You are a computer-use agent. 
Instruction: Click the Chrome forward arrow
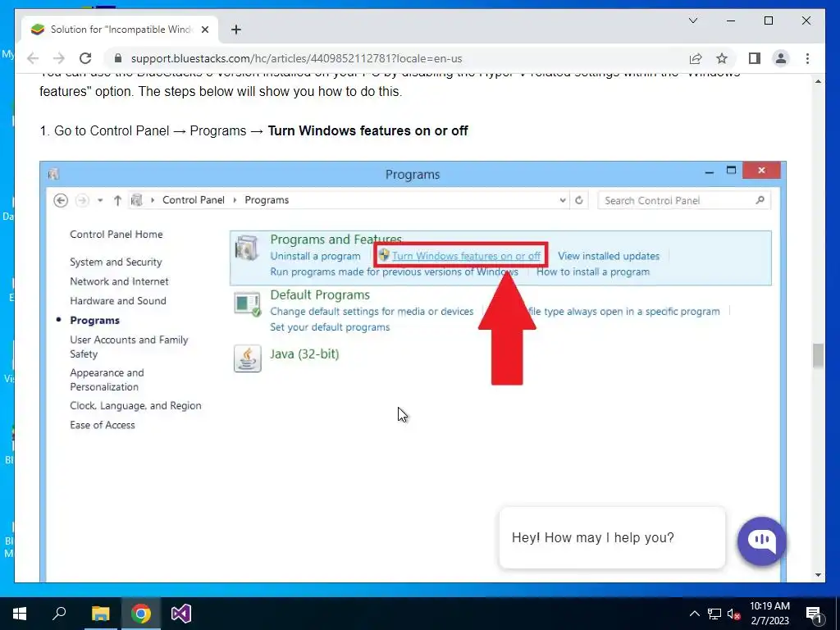[x=59, y=58]
